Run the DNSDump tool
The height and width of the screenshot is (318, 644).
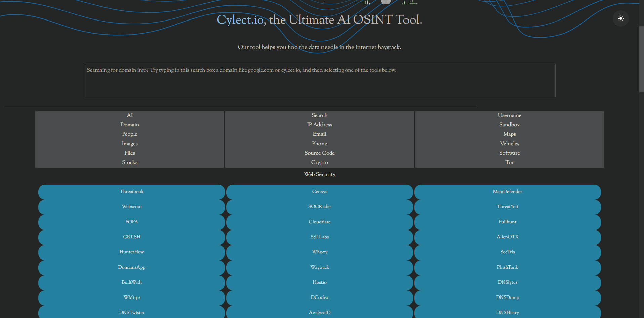point(508,297)
